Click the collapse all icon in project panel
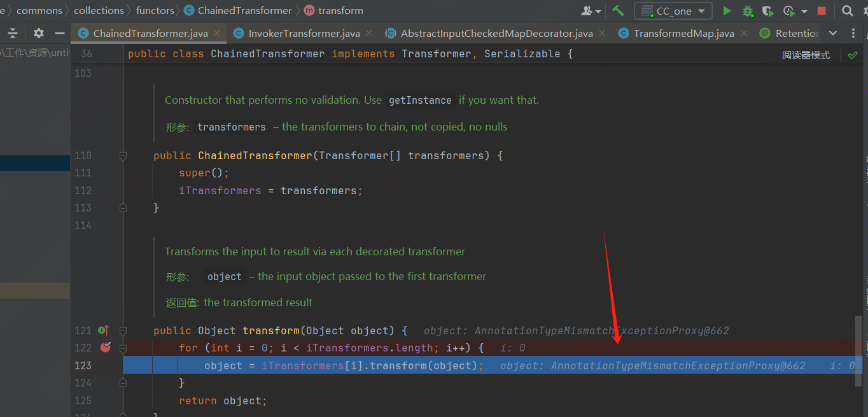This screenshot has height=417, width=868. tap(12, 33)
